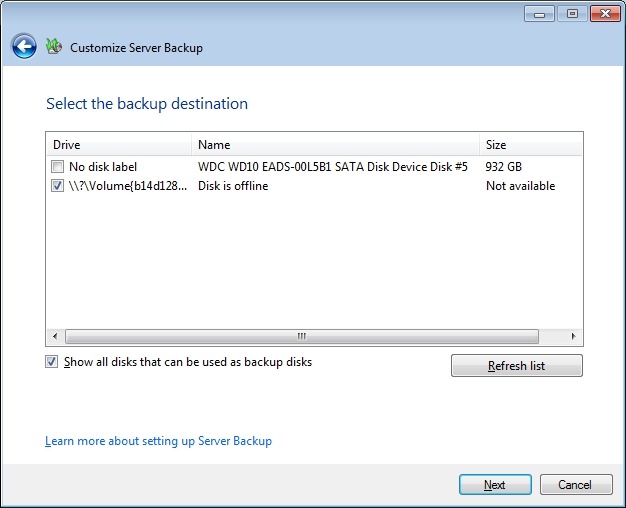Toggle Show all disks that can be used
Image resolution: width=626 pixels, height=508 pixels.
point(52,362)
